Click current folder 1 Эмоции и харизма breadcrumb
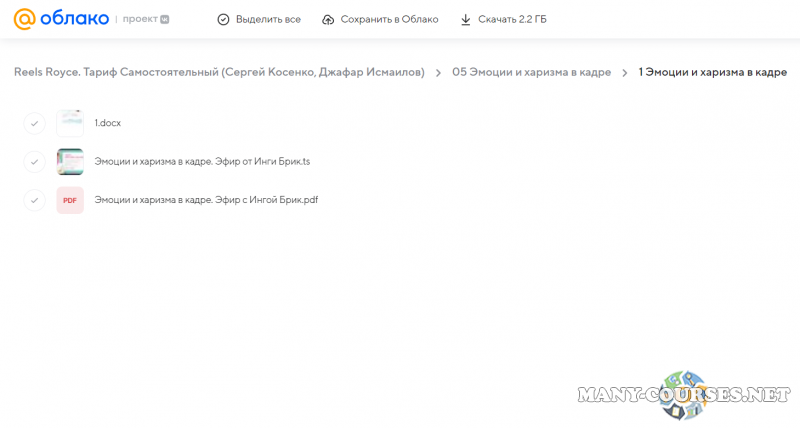 click(712, 72)
